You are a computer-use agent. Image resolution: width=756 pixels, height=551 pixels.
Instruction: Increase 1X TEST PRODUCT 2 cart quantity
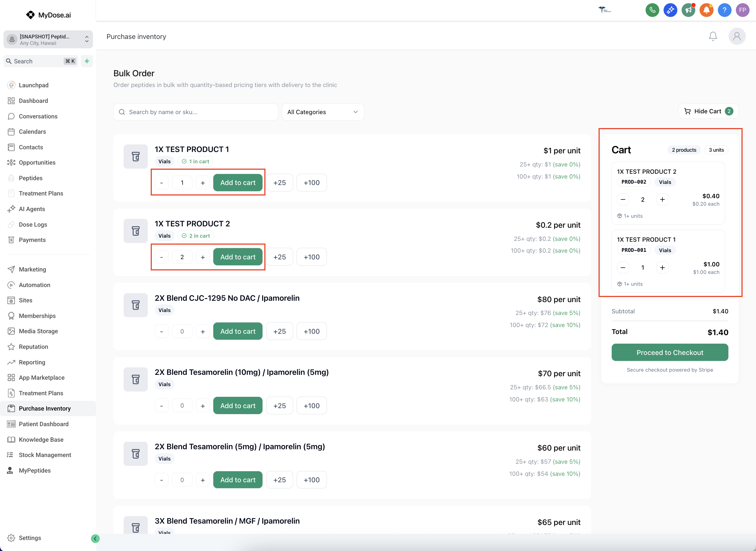662,200
